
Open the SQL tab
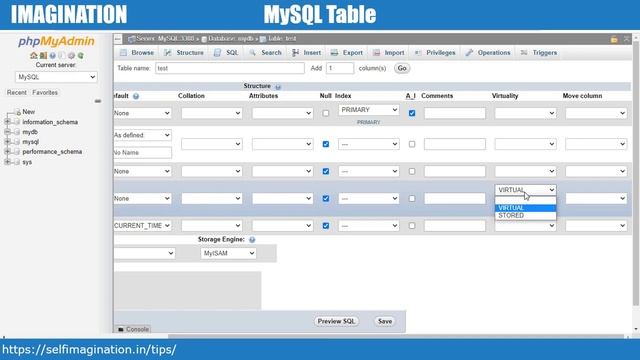point(227,53)
